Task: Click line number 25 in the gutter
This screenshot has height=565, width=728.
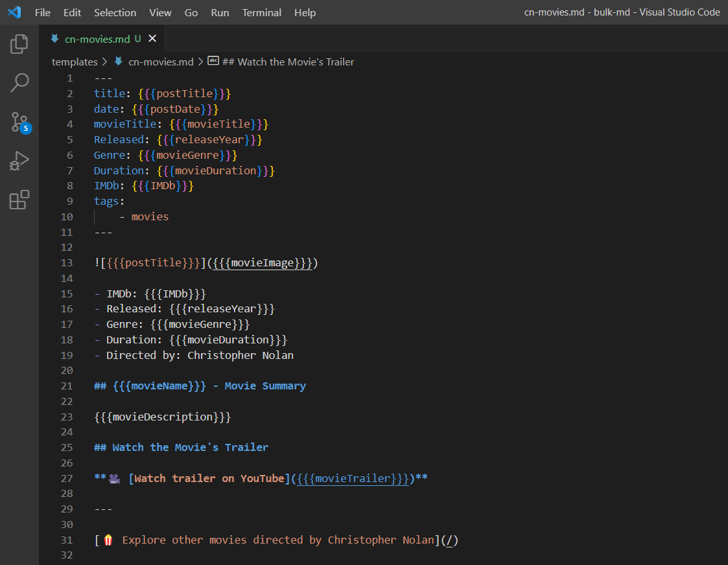Action: (67, 447)
